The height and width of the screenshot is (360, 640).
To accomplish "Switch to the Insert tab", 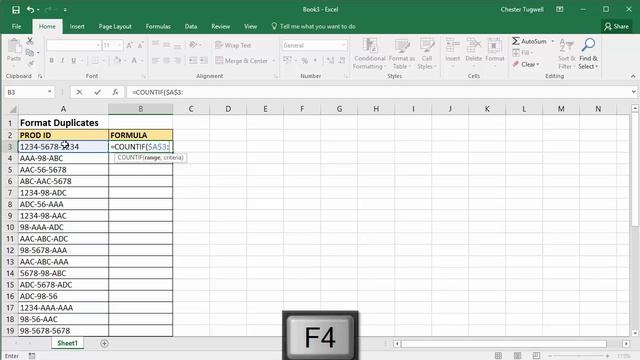I will [x=77, y=27].
